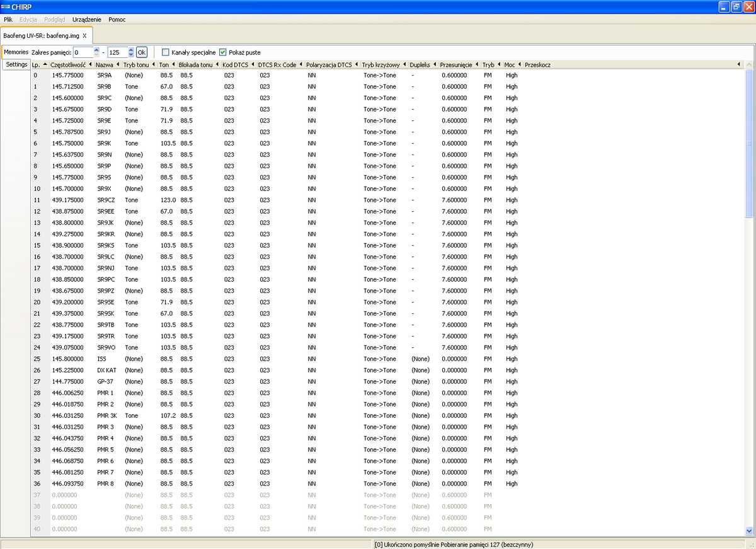Sort memories by the Lp. column
The width and height of the screenshot is (756, 549).
click(x=36, y=65)
